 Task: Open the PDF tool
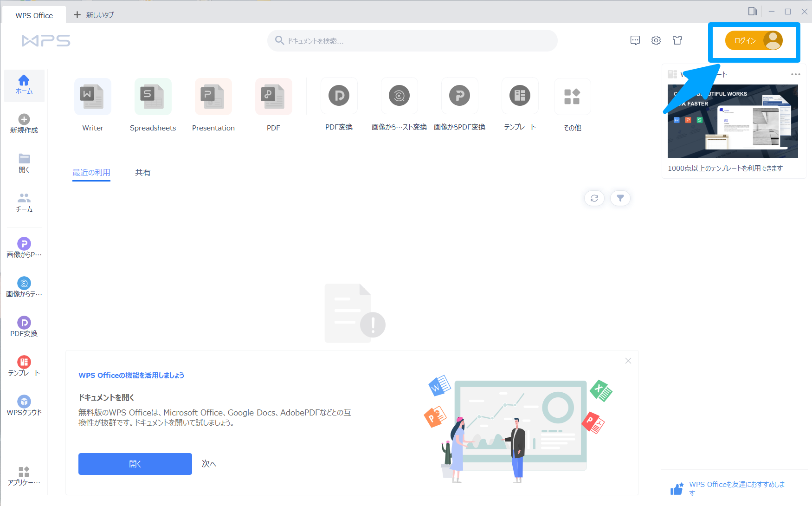tap(273, 103)
